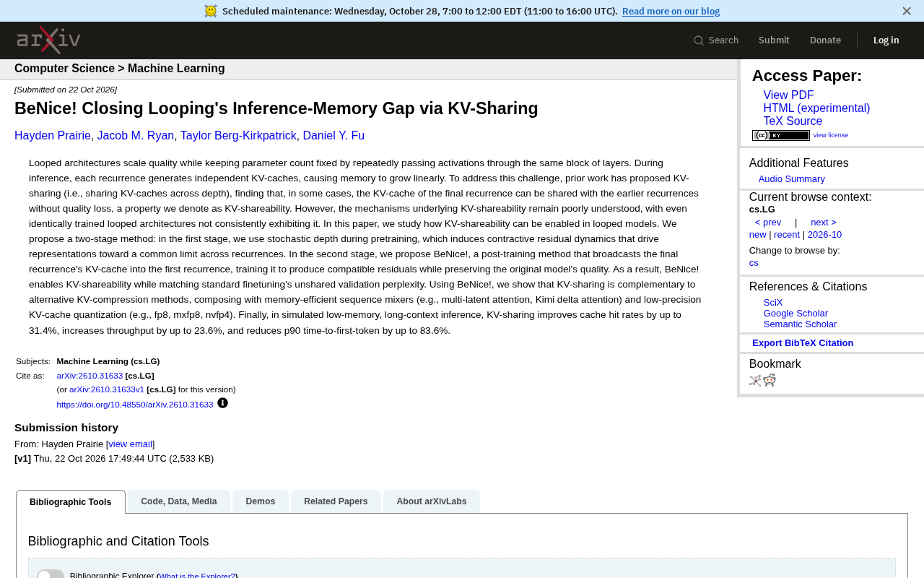Click Export BibTeX Citation

tap(803, 343)
